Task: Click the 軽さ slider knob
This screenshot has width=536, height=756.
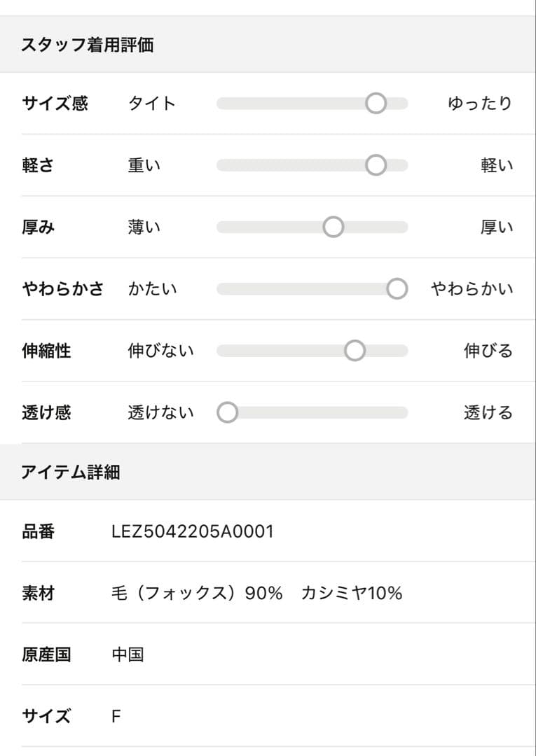Action: [x=376, y=165]
